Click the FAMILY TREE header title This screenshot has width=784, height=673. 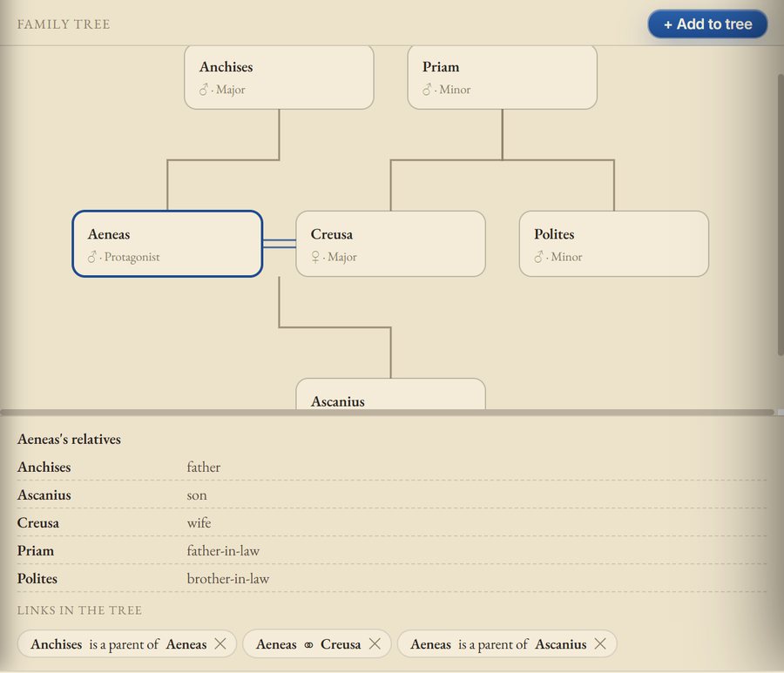pyautogui.click(x=64, y=24)
